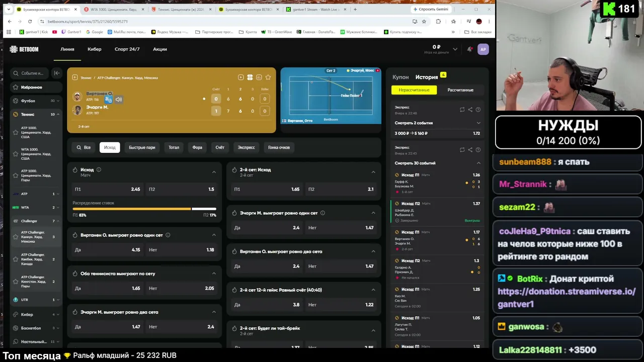The image size is (644, 362).
Task: Switch to the История tab
Action: (x=427, y=77)
